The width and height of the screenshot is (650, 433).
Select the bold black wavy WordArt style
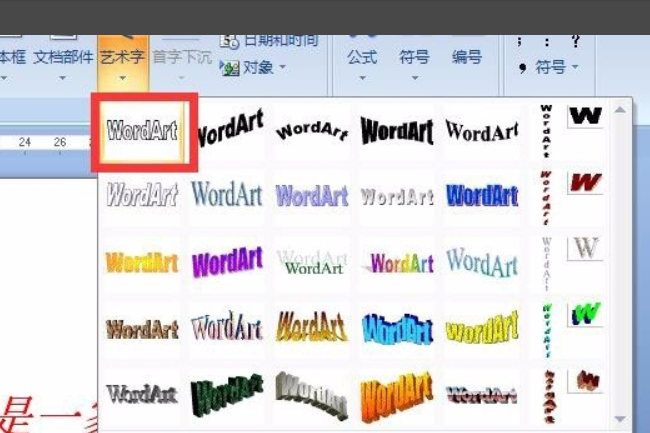pos(397,131)
